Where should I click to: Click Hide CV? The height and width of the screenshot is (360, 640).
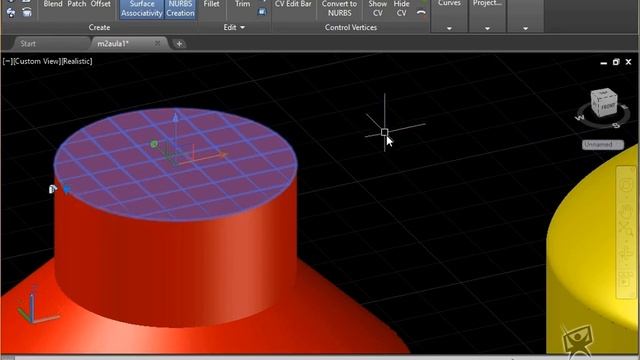tap(401, 9)
